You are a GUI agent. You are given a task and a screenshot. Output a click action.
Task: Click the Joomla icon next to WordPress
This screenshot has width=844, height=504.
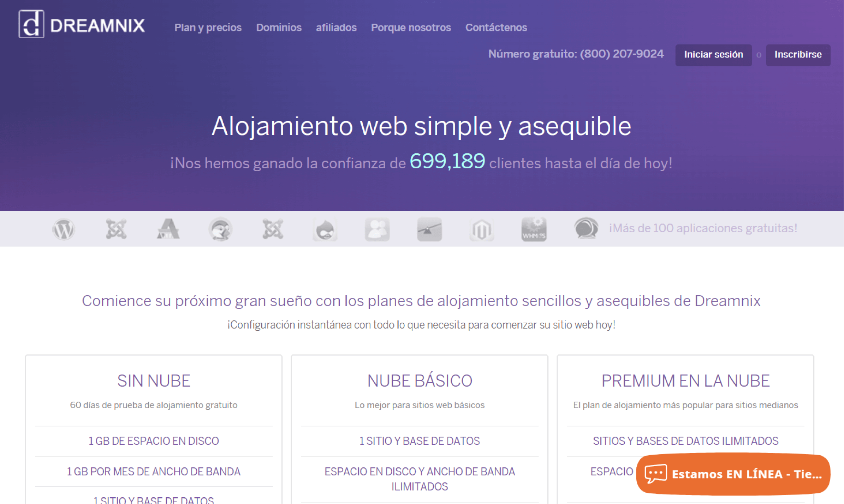pos(116,229)
